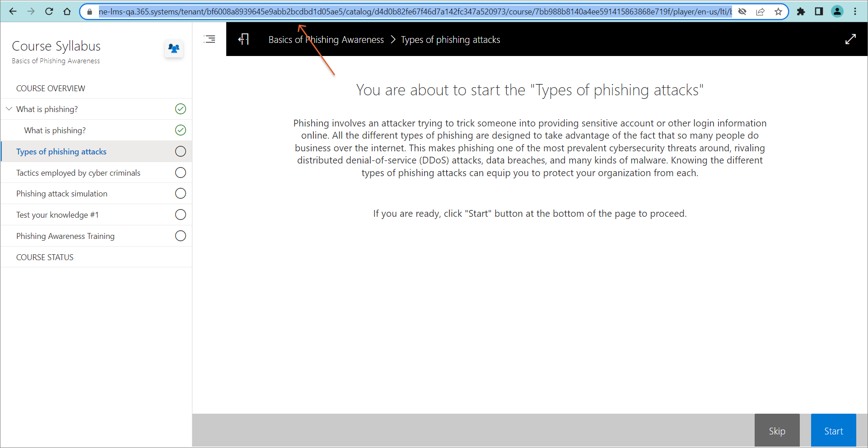Open the browser extensions puzzle icon
This screenshot has width=868, height=448.
(x=801, y=12)
